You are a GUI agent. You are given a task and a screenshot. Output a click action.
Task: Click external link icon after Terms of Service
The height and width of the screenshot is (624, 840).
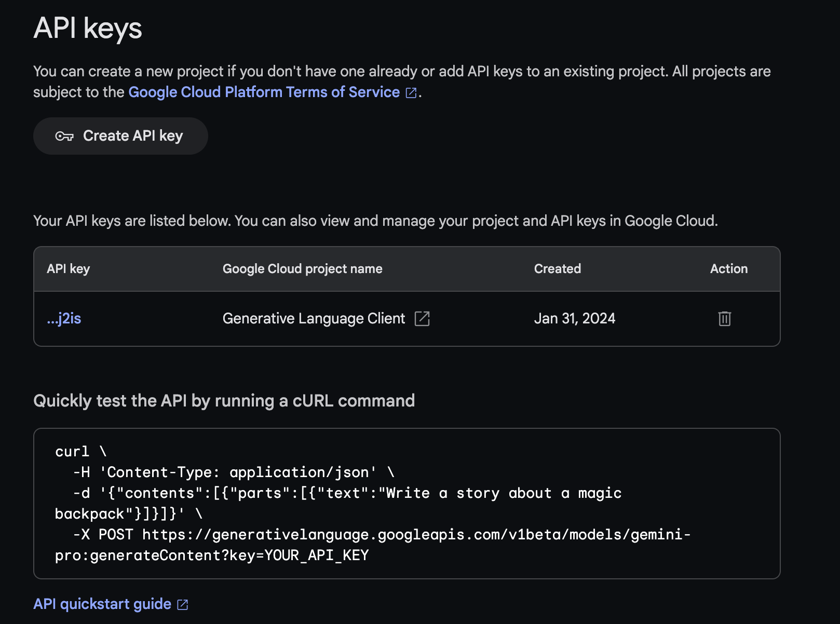[411, 93]
